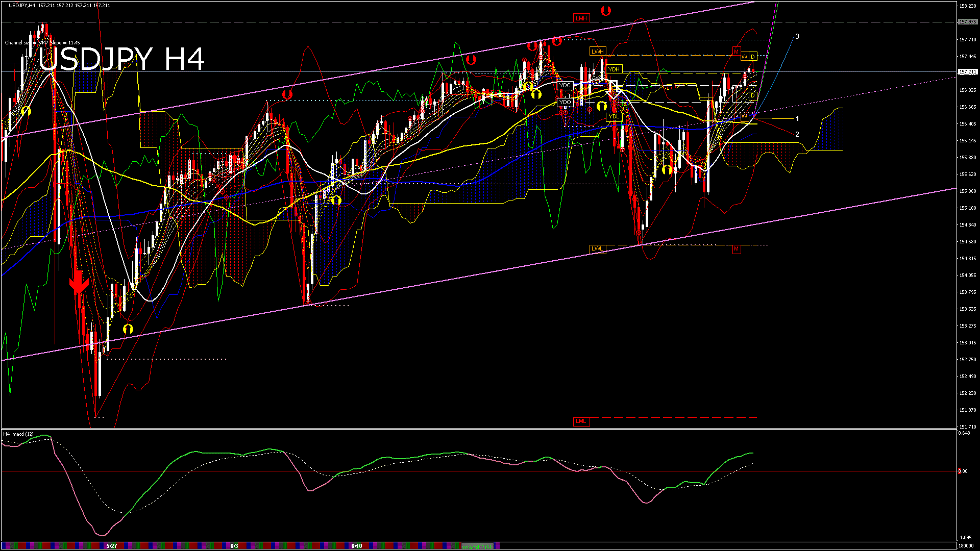Click the M box beside LWL line

pos(736,249)
